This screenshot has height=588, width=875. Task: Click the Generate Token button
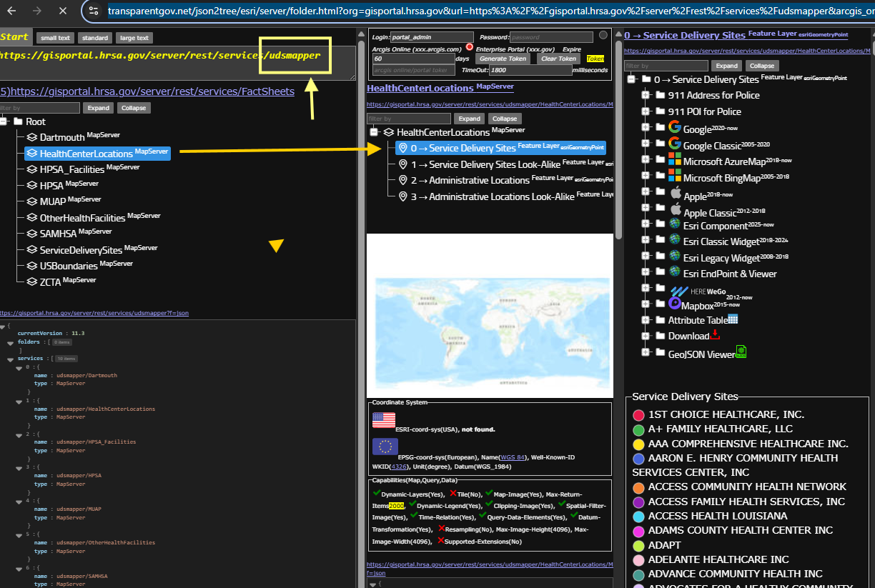[x=503, y=59]
